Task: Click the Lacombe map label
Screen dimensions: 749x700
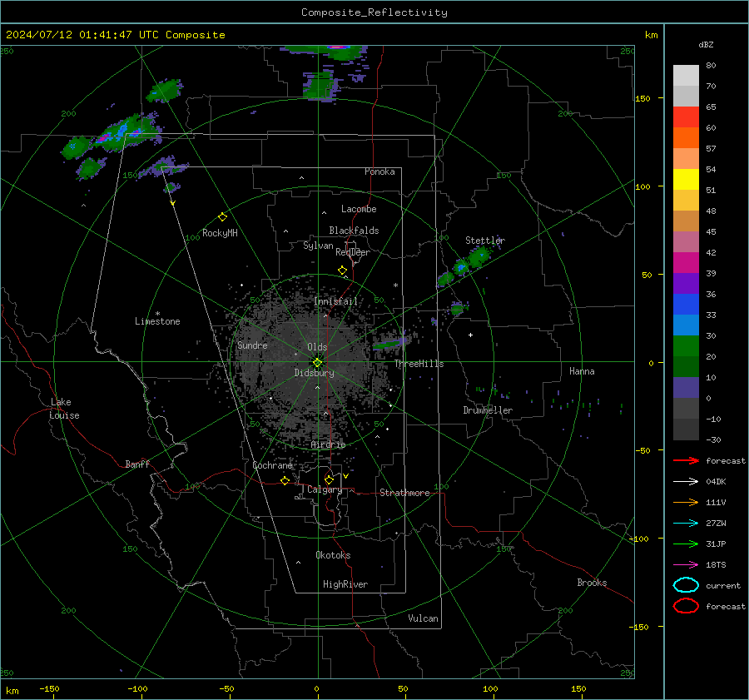Action: tap(359, 209)
